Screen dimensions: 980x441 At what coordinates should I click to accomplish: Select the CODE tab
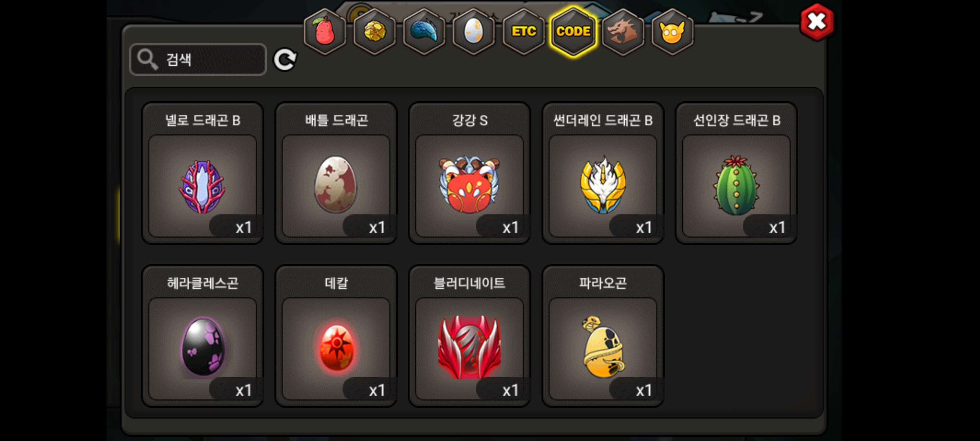tap(574, 31)
